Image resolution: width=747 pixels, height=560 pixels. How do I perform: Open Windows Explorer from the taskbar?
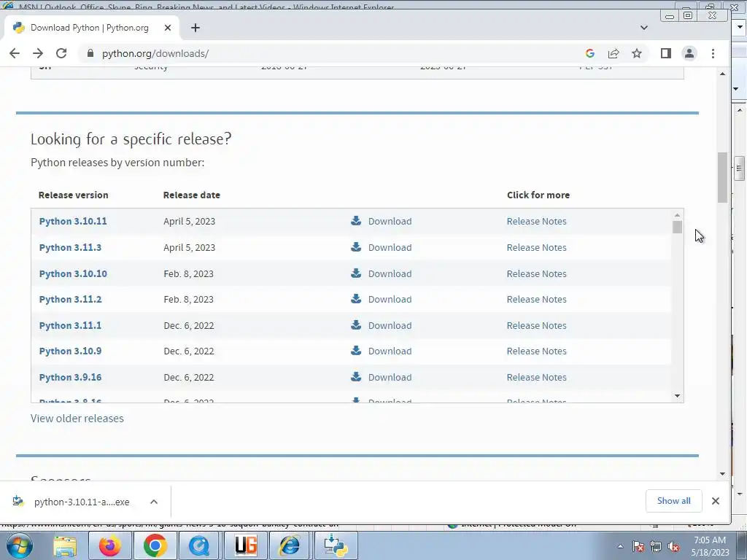[65, 545]
